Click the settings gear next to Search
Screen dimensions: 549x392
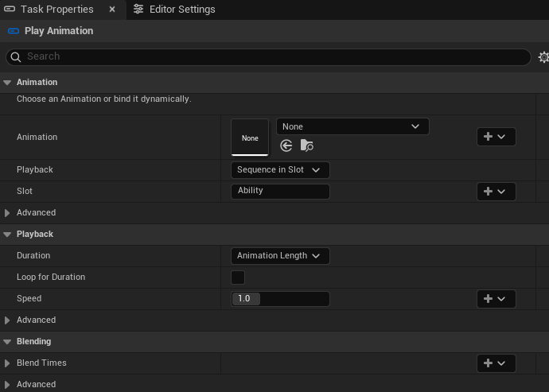coord(543,57)
